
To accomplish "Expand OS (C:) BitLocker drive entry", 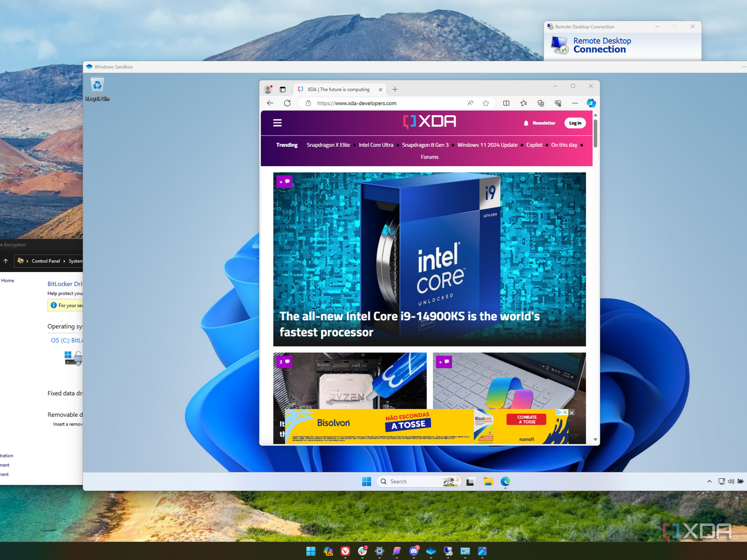I will click(x=67, y=340).
